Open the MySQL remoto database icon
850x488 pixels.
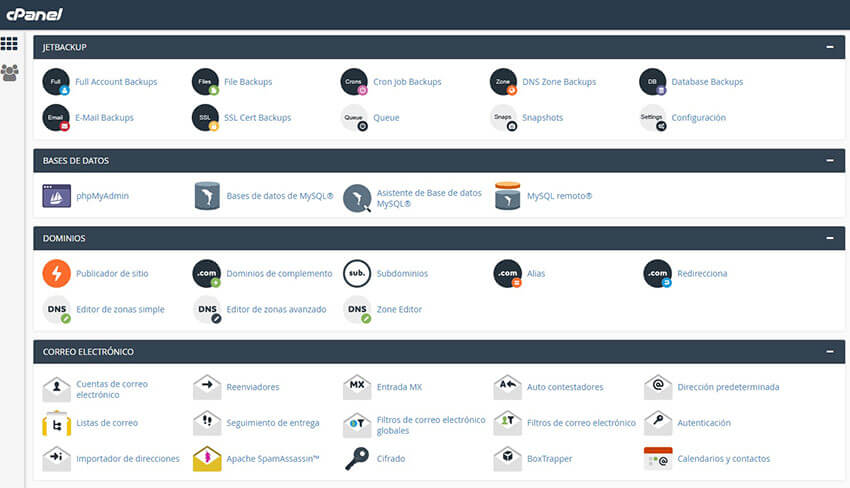(x=508, y=196)
